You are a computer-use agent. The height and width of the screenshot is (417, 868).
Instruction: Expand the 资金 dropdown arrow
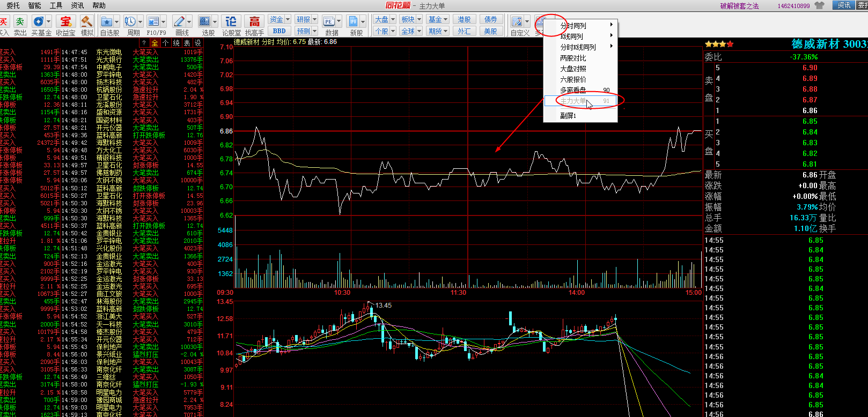point(288,19)
